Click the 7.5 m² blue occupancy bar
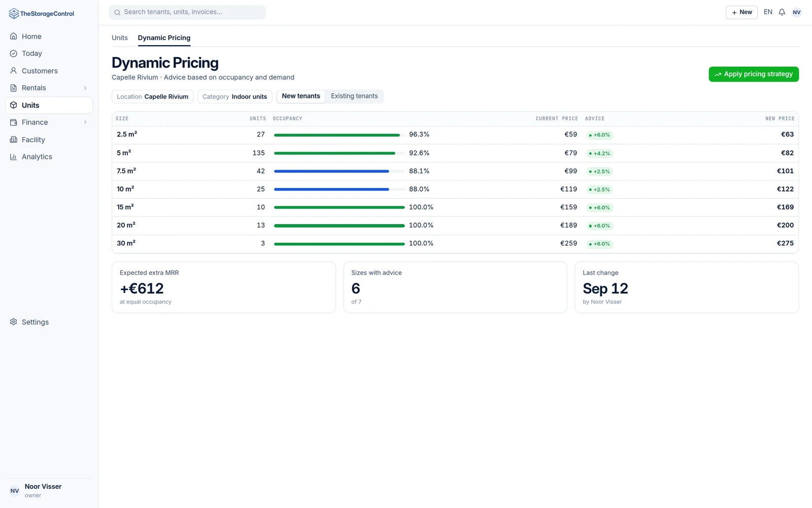Viewport: 812px width, 508px height. tap(339, 171)
